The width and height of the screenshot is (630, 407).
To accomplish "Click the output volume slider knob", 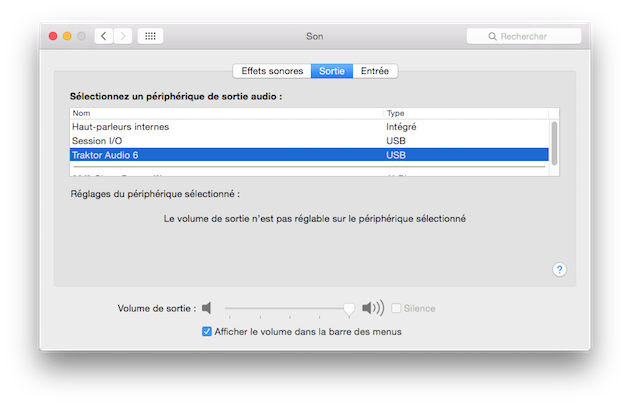I will [x=349, y=309].
